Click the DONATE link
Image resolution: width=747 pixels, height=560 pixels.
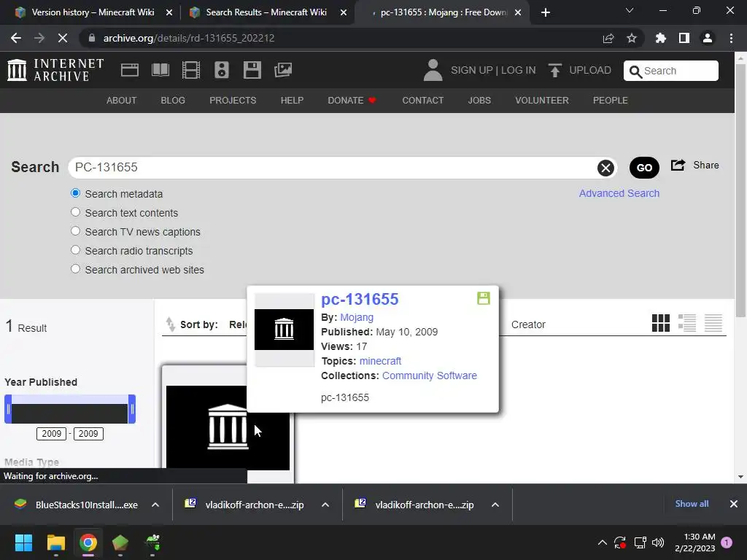pyautogui.click(x=352, y=101)
